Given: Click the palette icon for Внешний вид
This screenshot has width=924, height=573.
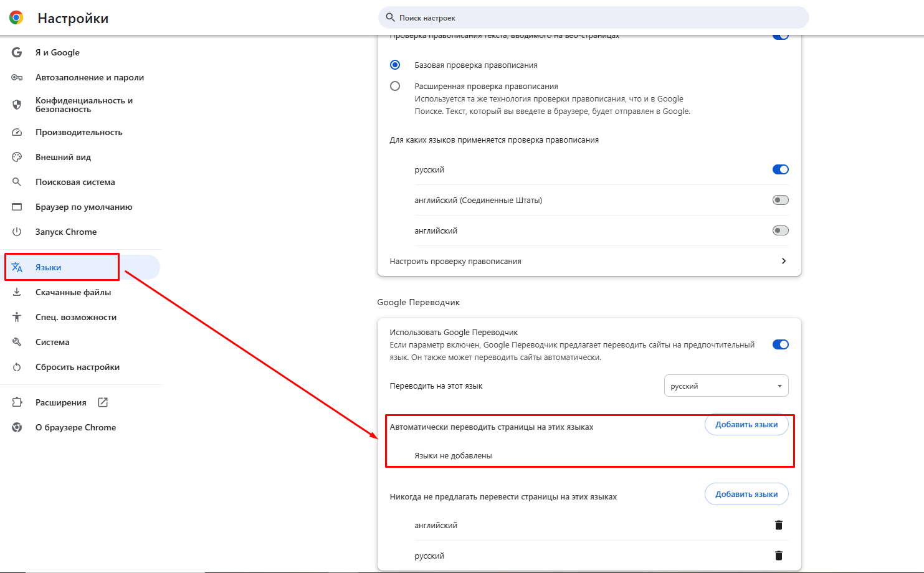Looking at the screenshot, I should 17,157.
